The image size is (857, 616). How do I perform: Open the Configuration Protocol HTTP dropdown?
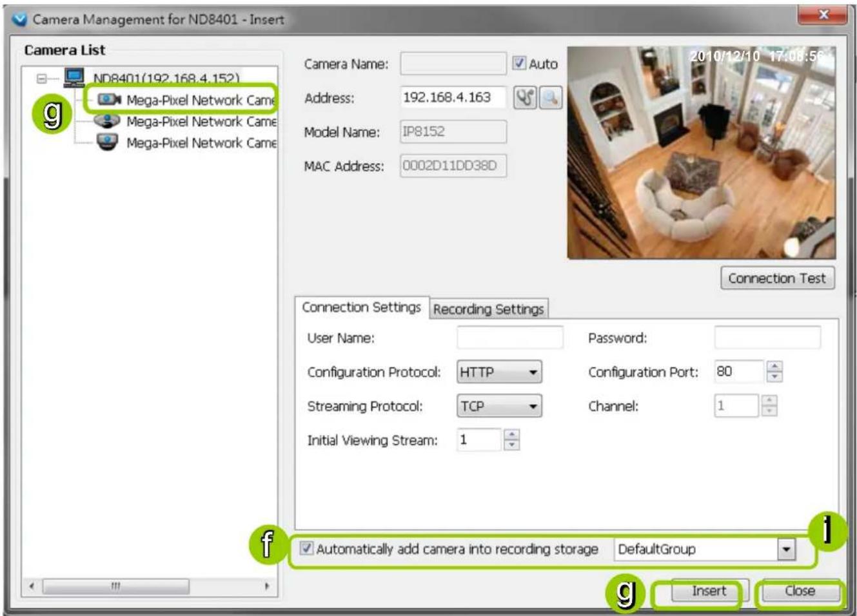(x=500, y=372)
